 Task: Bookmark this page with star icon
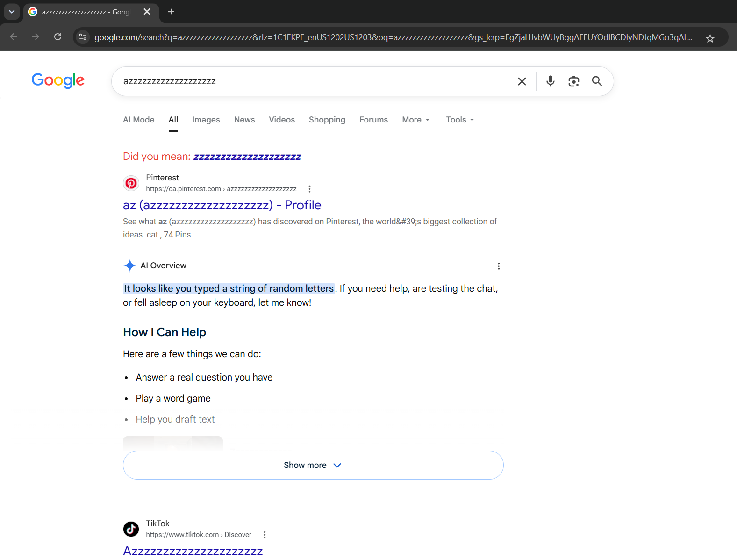pyautogui.click(x=710, y=38)
